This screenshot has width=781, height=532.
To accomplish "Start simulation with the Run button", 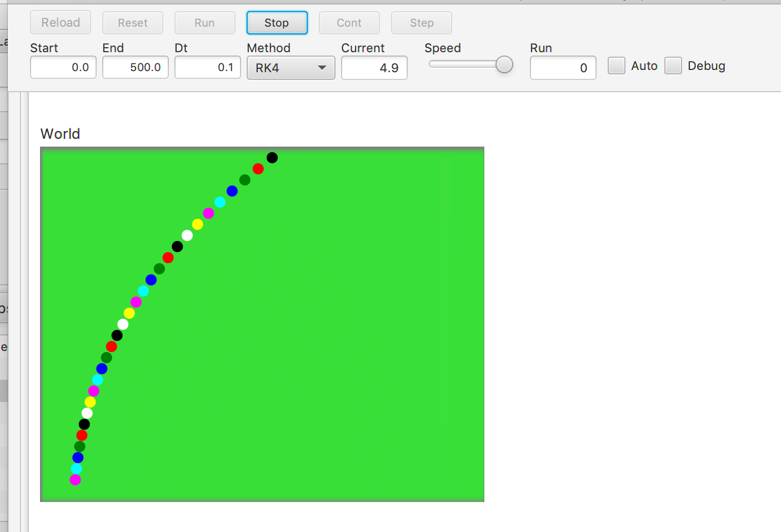I will tap(205, 23).
